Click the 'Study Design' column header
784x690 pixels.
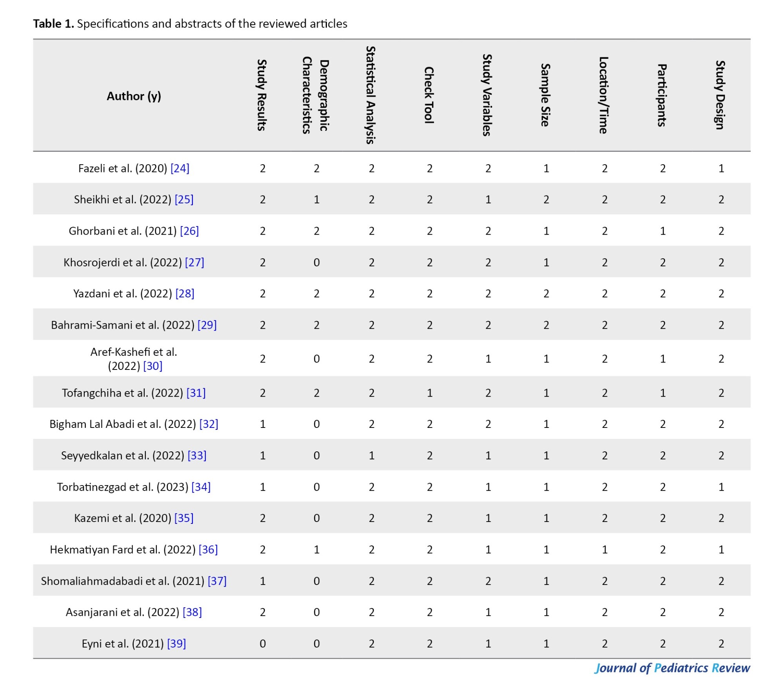(720, 95)
